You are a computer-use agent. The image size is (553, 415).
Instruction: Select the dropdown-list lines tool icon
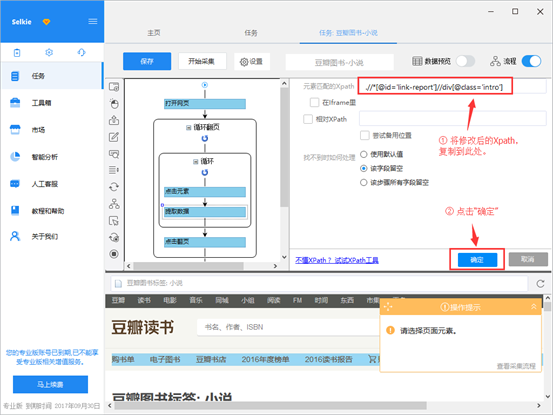[x=114, y=170]
